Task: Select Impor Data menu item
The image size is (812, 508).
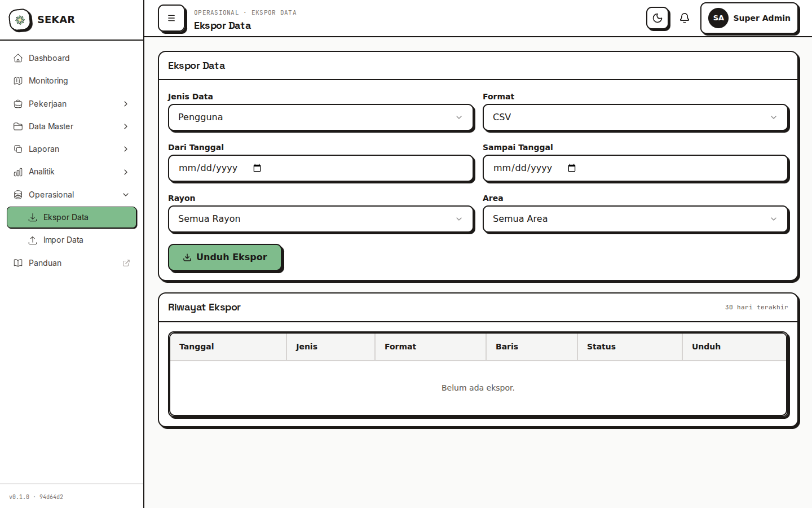Action: point(72,240)
